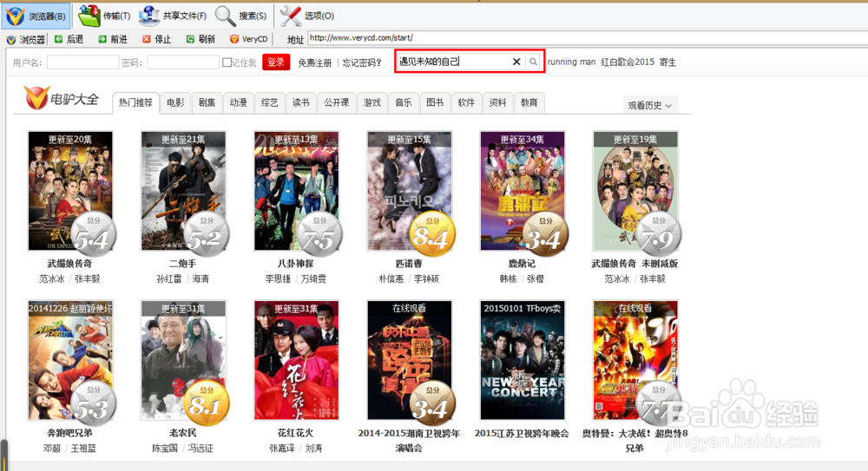This screenshot has height=471, width=868.
Task: Open the 搜索(S) search panel
Action: pos(240,16)
